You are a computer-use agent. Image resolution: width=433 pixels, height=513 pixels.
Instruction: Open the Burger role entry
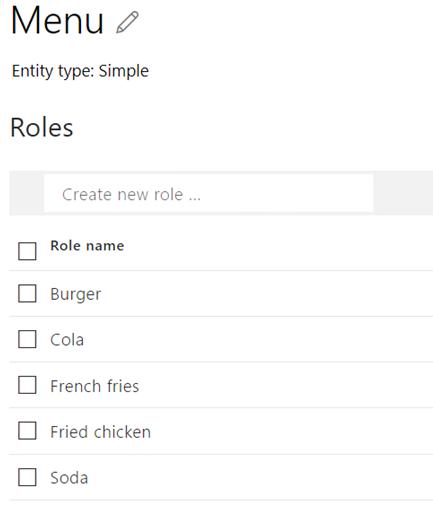tap(75, 294)
